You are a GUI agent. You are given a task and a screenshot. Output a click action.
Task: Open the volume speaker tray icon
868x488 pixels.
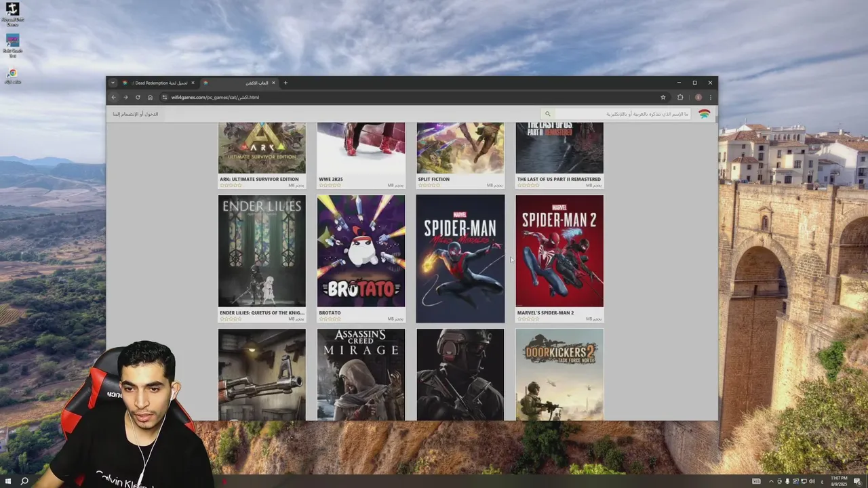[812, 481]
